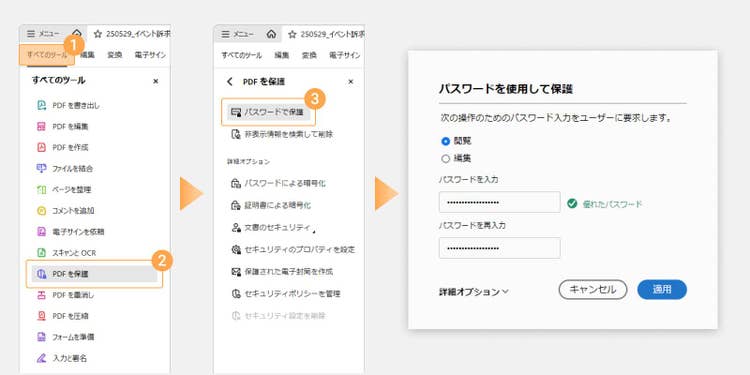Click the ファイルを結合 icon

point(42,168)
